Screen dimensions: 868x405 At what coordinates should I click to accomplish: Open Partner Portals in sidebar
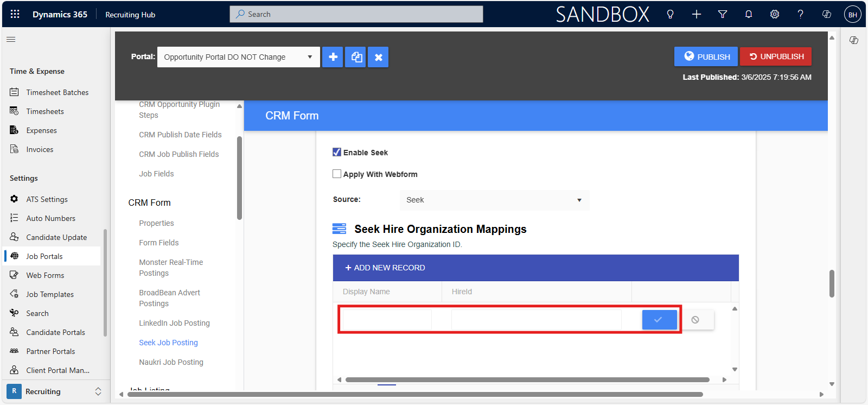coord(51,351)
